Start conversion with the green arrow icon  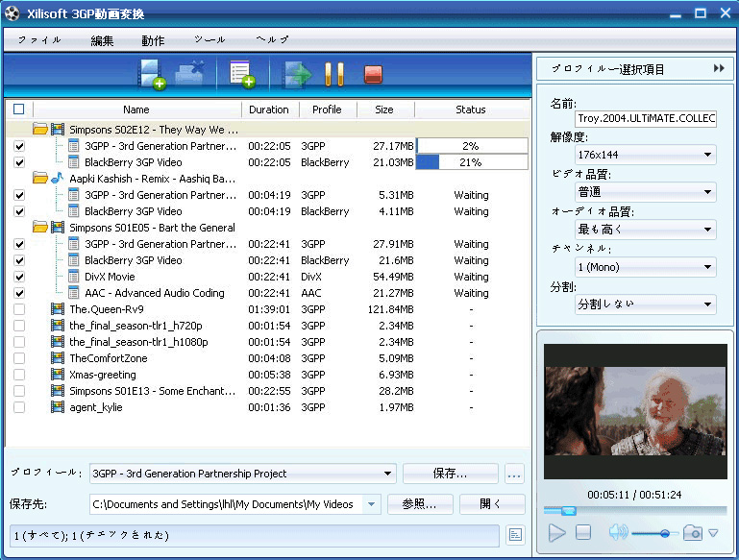coord(297,74)
